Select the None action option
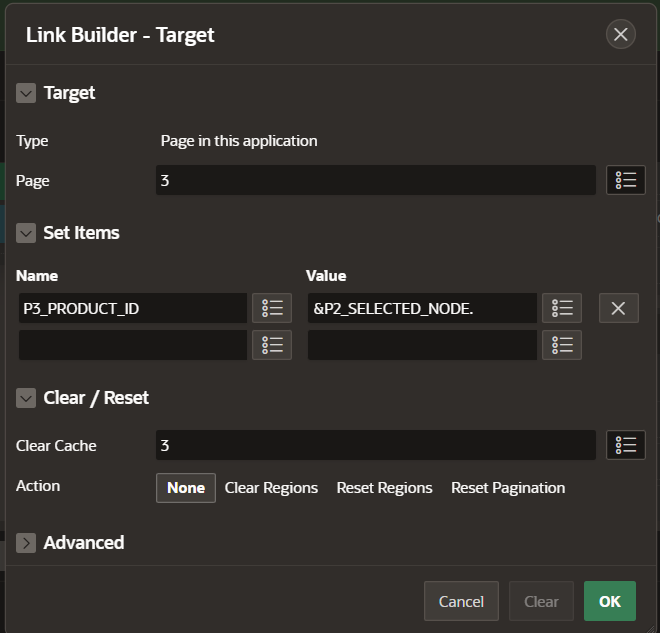660x633 pixels. pyautogui.click(x=186, y=488)
